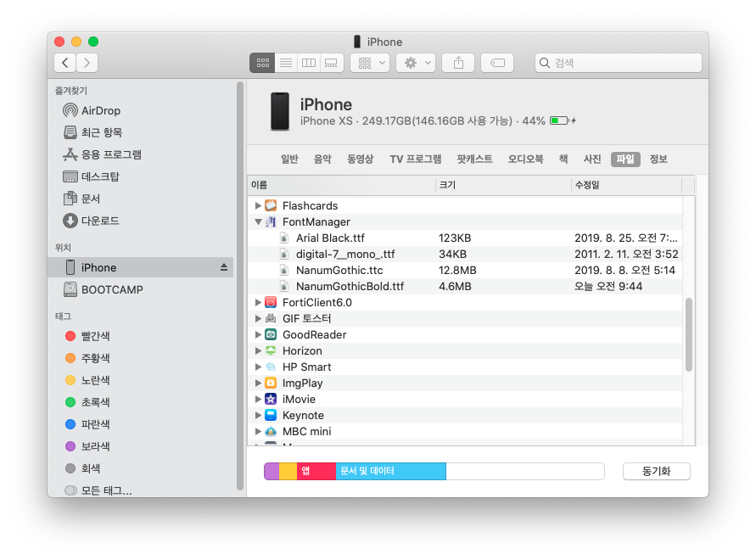Viewport: 756px width, 560px height.
Task: Open 다운로드 in the sidebar
Action: point(140,221)
